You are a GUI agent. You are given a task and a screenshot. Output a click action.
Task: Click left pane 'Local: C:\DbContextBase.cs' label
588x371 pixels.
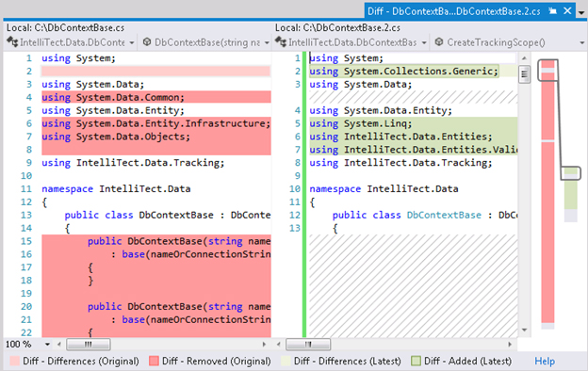(65, 28)
